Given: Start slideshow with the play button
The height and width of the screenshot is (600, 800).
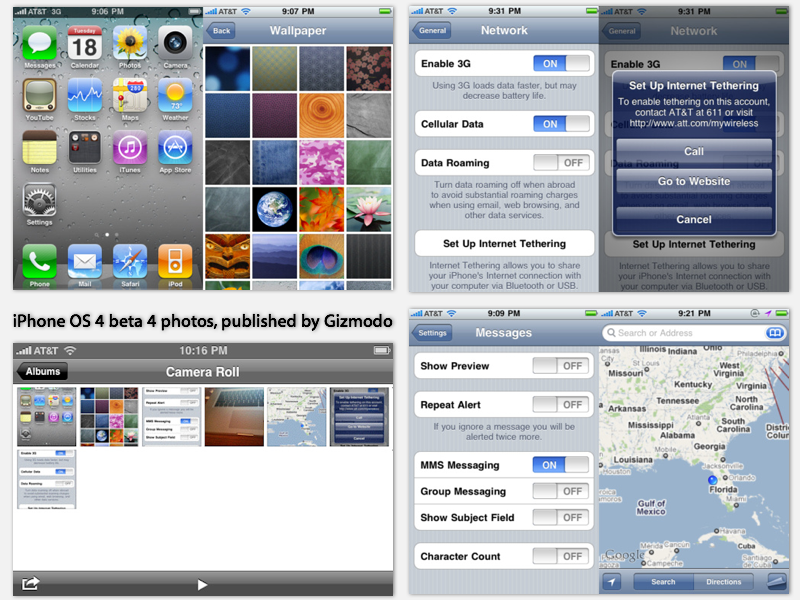Looking at the screenshot, I should [x=203, y=584].
